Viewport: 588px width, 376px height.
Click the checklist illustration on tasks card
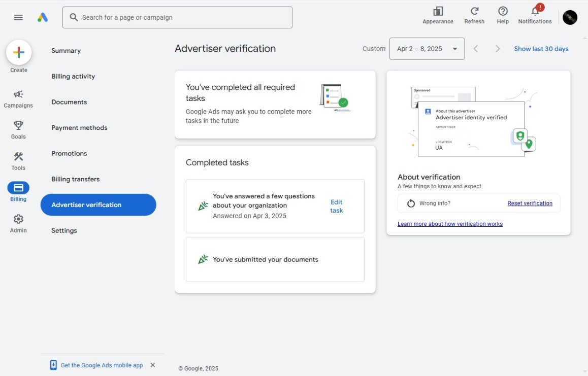point(335,97)
